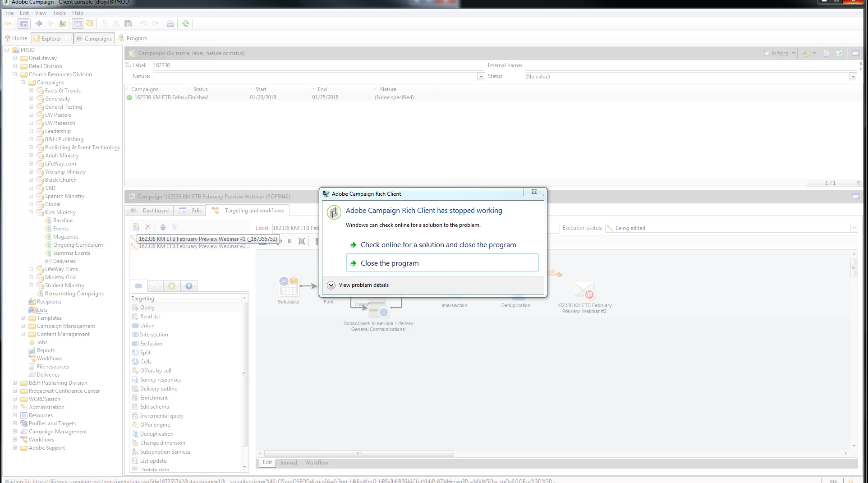Click the Internal name input field
This screenshot has width=868, height=483.
(x=690, y=65)
